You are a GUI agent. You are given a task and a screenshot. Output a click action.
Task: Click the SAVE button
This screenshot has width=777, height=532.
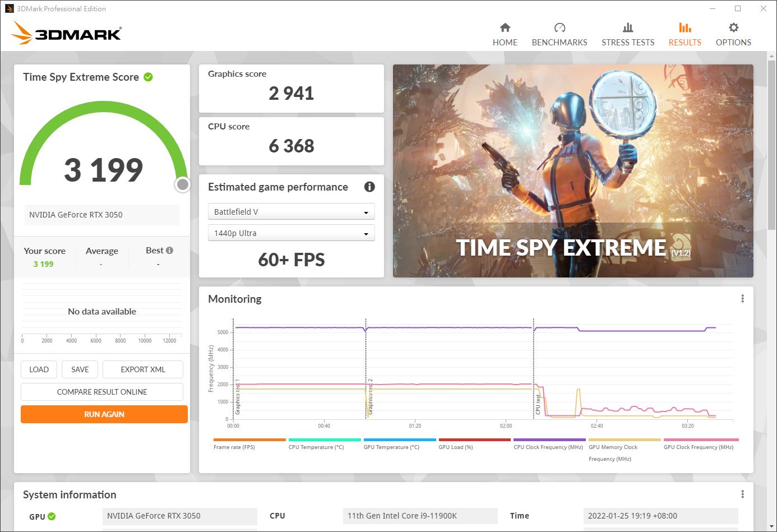80,369
